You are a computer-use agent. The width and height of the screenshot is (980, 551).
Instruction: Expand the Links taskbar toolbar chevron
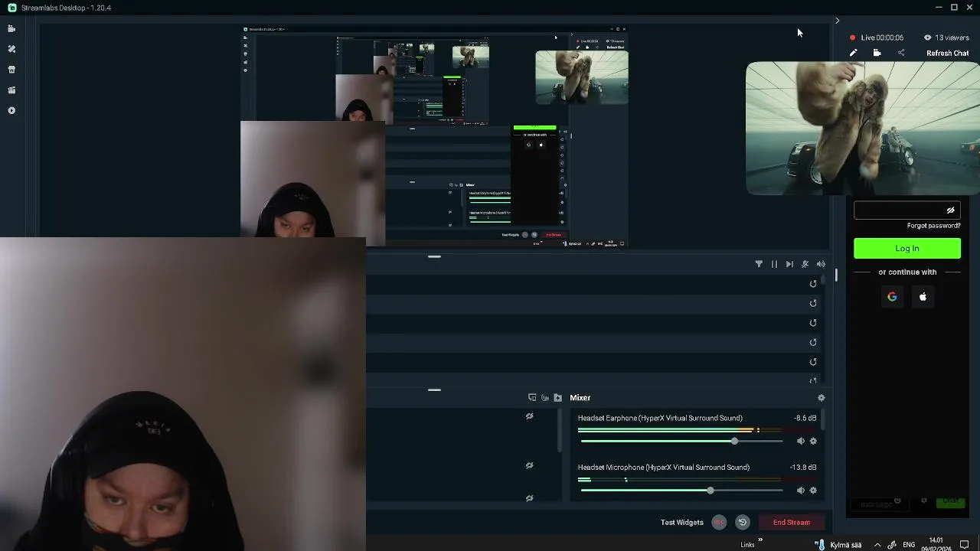point(760,540)
